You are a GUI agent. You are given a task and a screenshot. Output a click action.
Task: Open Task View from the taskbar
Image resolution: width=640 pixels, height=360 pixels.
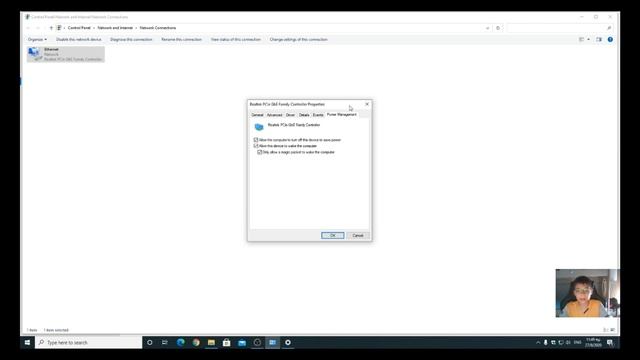coord(165,342)
